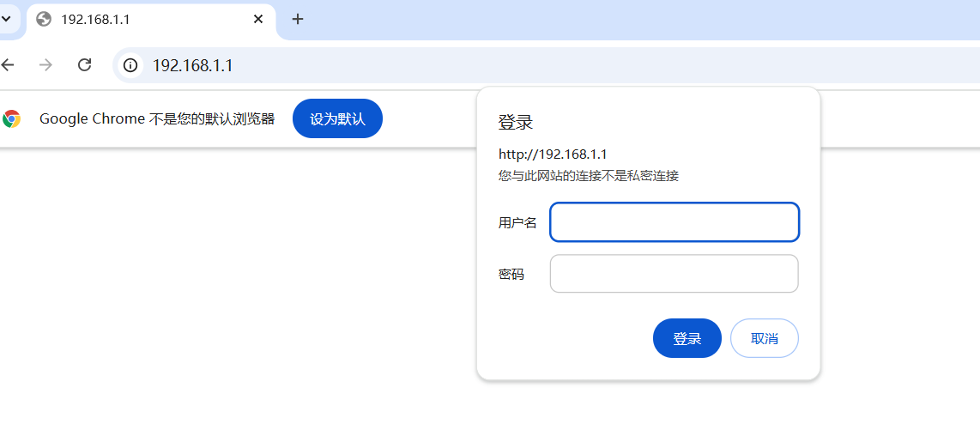This screenshot has height=436, width=980.
Task: Click the http://192.168.1.1 text in dialog
Action: (553, 154)
